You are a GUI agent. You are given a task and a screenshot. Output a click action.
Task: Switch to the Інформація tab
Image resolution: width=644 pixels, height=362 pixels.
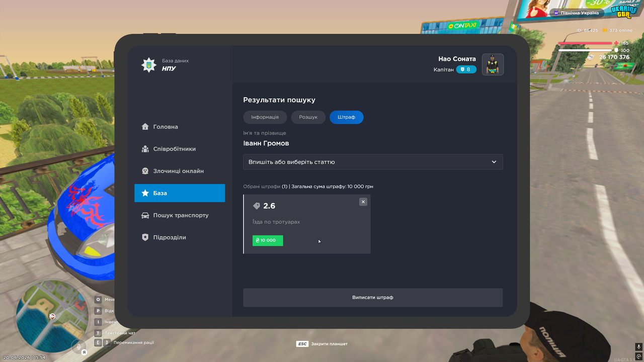(x=265, y=117)
